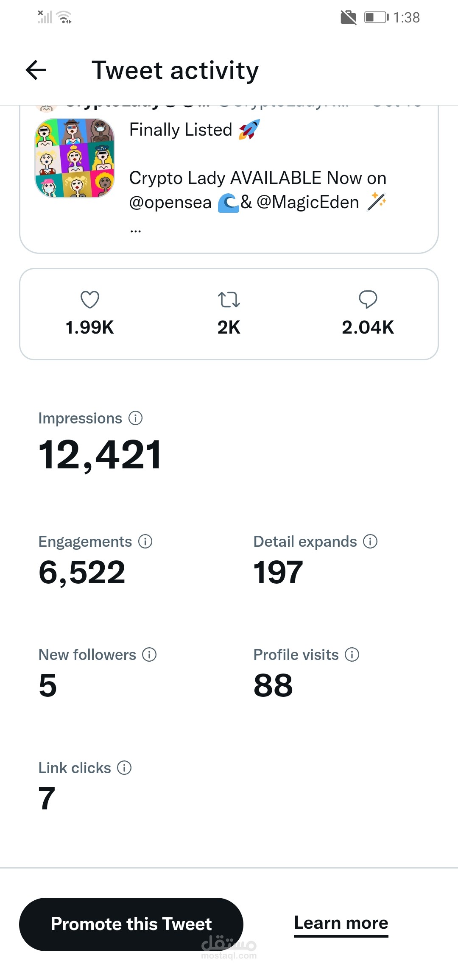Open the Detail expands info icon
This screenshot has width=458, height=980.
(x=370, y=541)
